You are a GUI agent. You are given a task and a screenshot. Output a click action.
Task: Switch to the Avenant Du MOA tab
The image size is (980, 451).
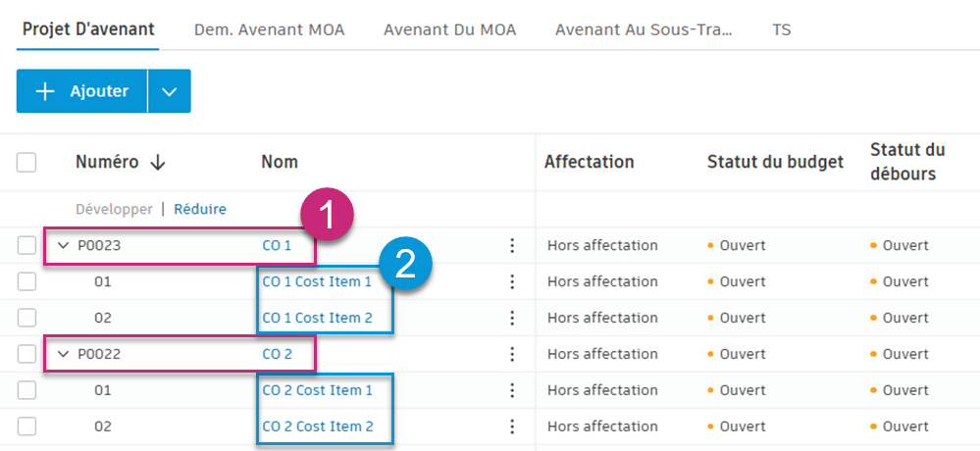[450, 29]
